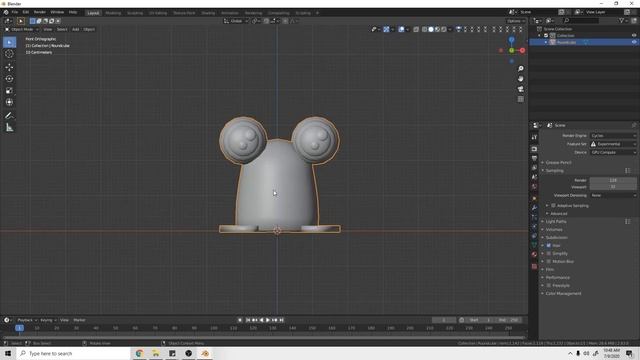Open the Tool properties tab icon
This screenshot has width=640, height=360.
click(534, 138)
